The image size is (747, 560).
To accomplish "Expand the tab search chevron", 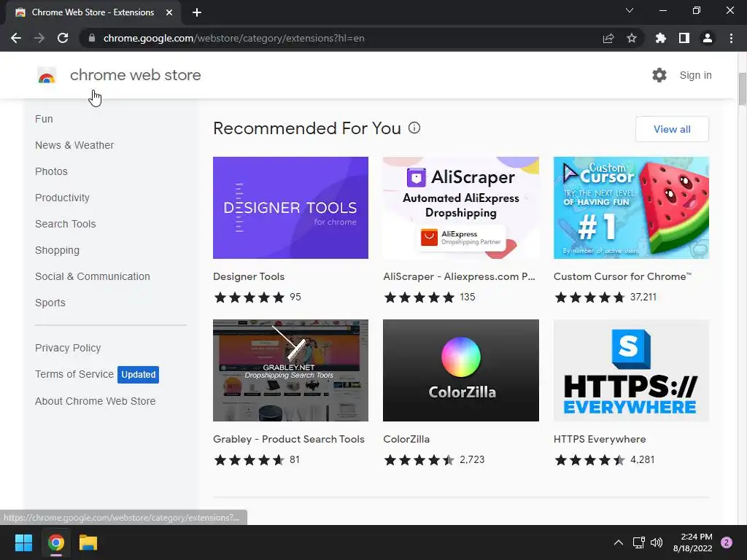I will [630, 10].
